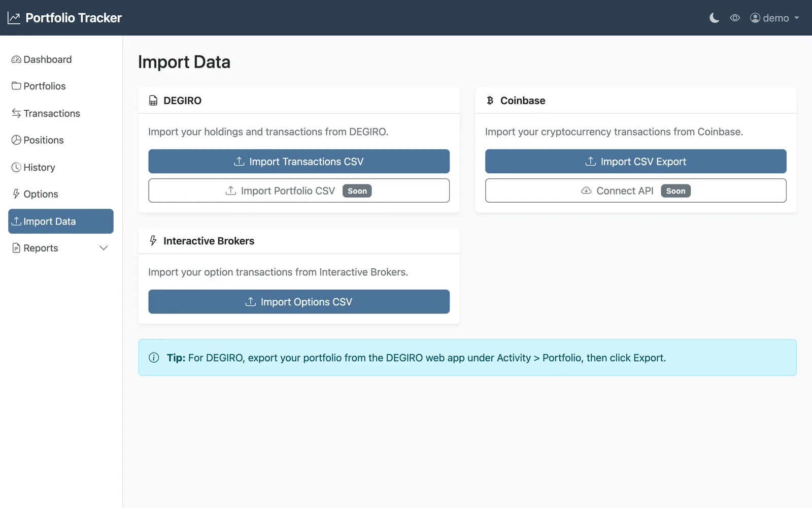The width and height of the screenshot is (812, 508).
Task: Click the Transactions arrows icon
Action: pyautogui.click(x=16, y=113)
